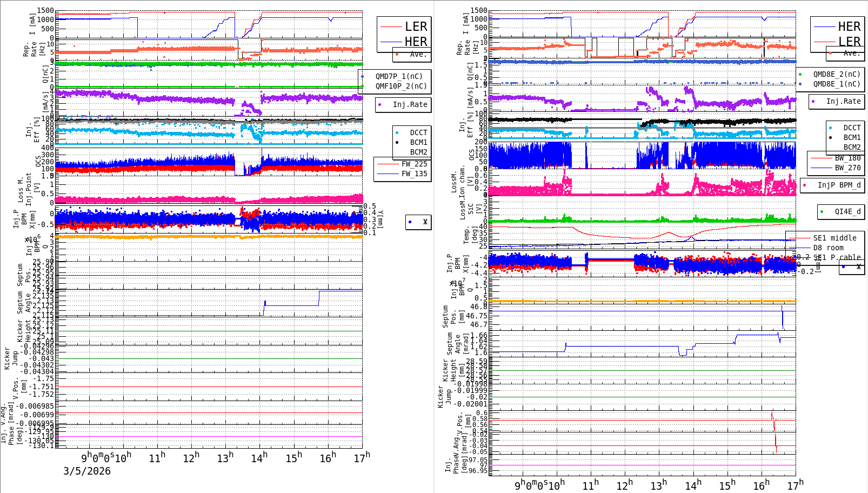
Task: Click the 46.8 tick value
Action: 479,306
